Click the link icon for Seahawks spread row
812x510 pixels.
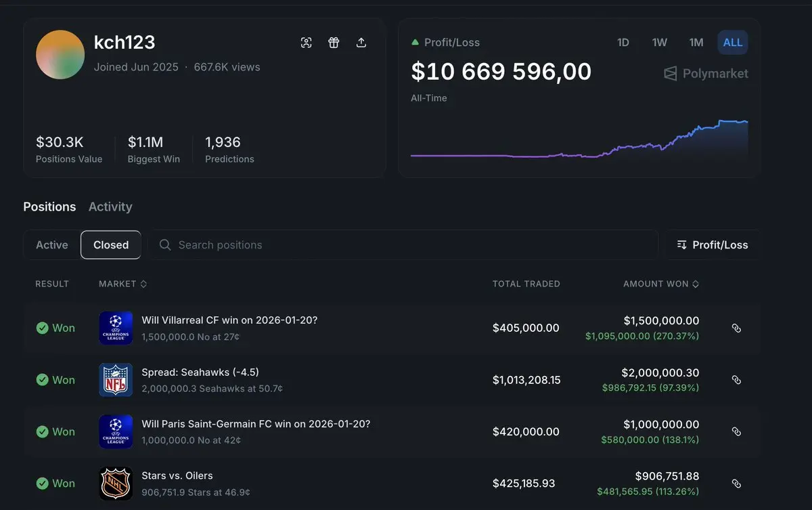737,380
